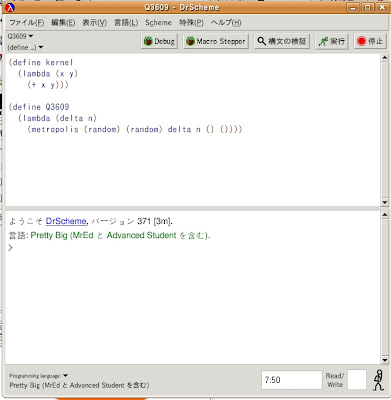Minimize the DrScheme window
Image resolution: width=391 pixels, height=400 pixels.
[x=354, y=7]
